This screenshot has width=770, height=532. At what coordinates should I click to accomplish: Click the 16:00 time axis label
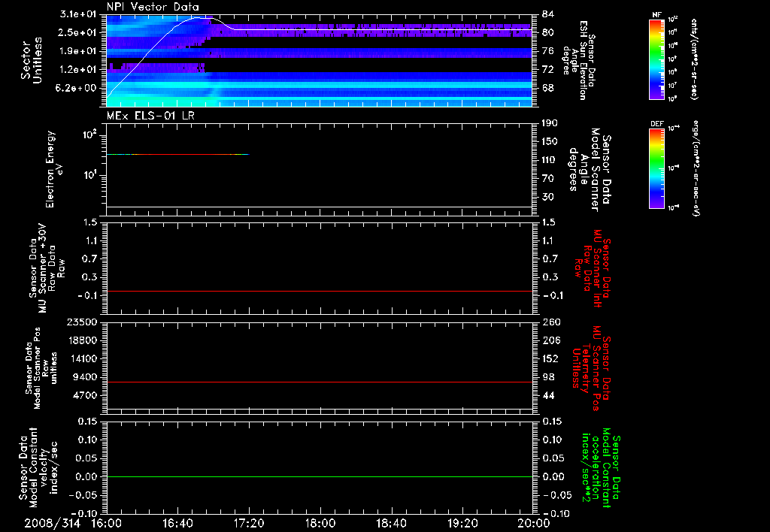pyautogui.click(x=107, y=523)
